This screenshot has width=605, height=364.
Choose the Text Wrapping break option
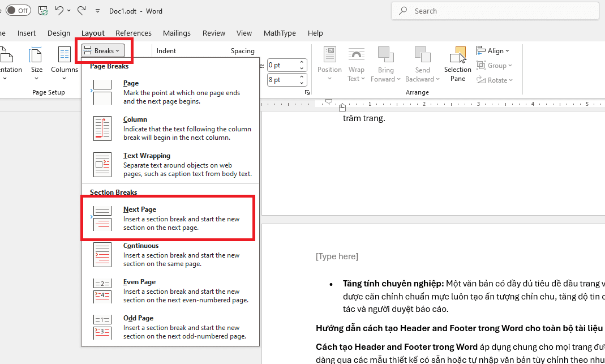point(170,164)
